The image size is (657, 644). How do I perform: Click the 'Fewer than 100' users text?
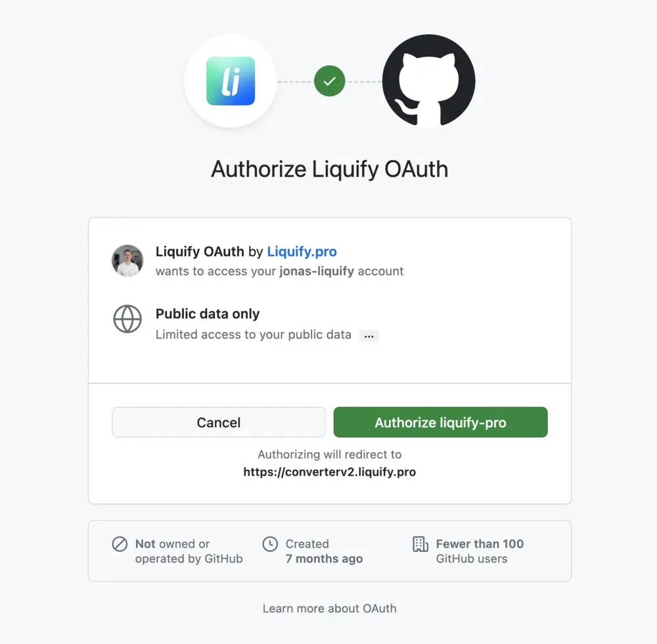click(x=480, y=544)
